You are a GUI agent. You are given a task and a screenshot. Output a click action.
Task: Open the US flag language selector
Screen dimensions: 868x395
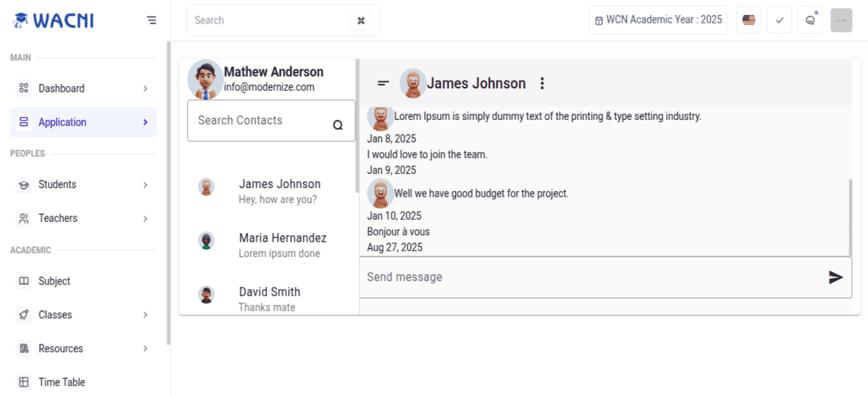[749, 21]
